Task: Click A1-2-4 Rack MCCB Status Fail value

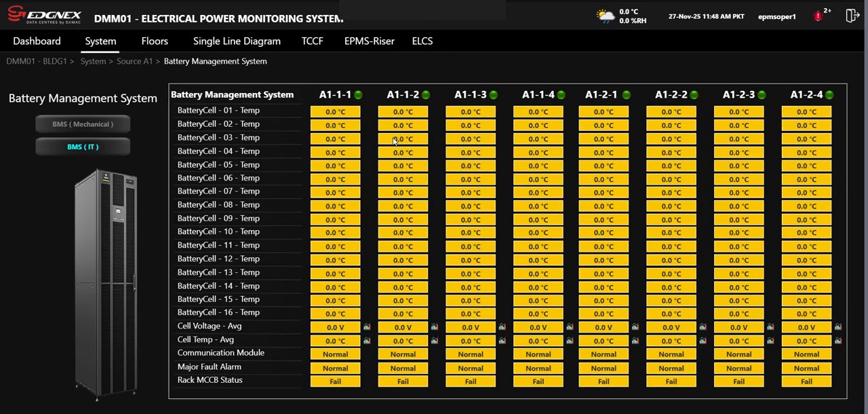Action: click(x=806, y=381)
